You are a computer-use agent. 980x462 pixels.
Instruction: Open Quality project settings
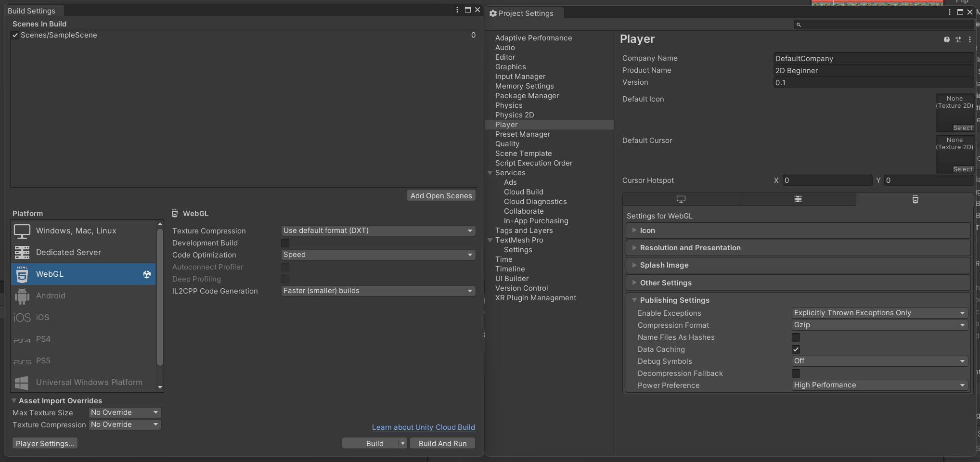[507, 144]
